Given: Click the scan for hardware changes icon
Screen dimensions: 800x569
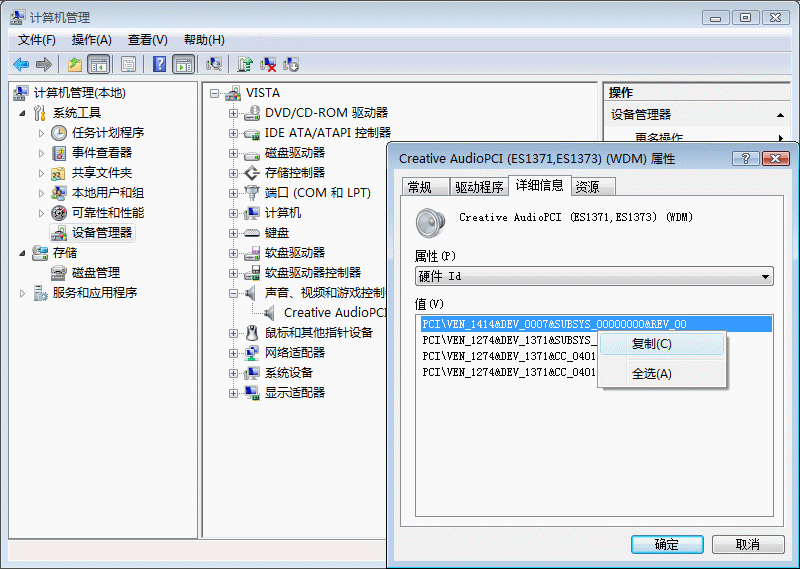Looking at the screenshot, I should (x=213, y=65).
